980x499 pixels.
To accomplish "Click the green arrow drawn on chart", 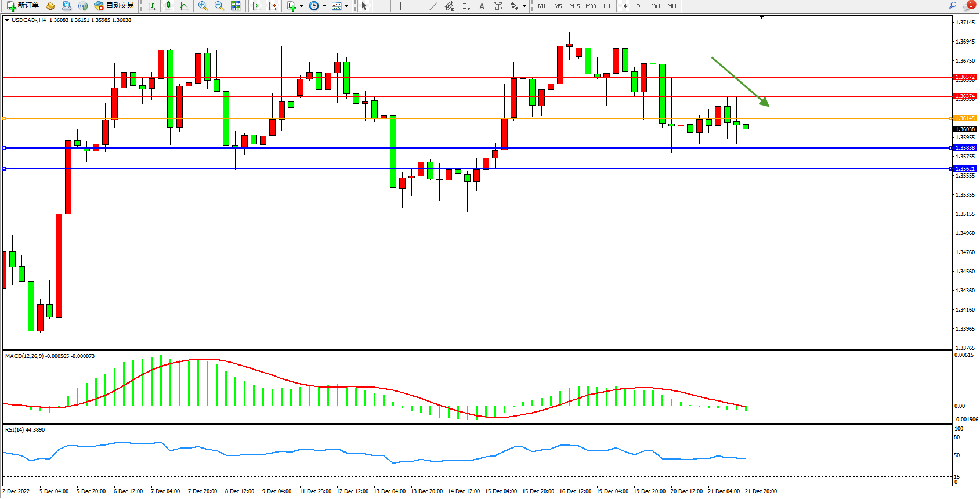I will [740, 82].
